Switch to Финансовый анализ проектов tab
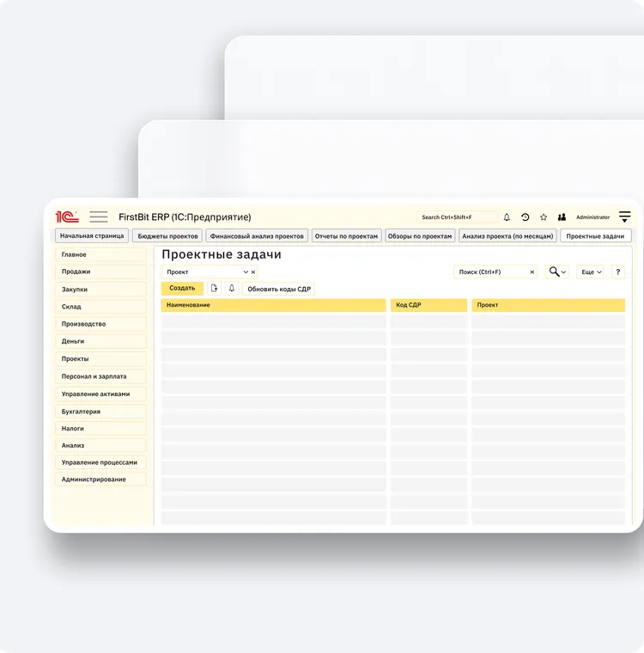Screen dimensions: 644x653 257,235
